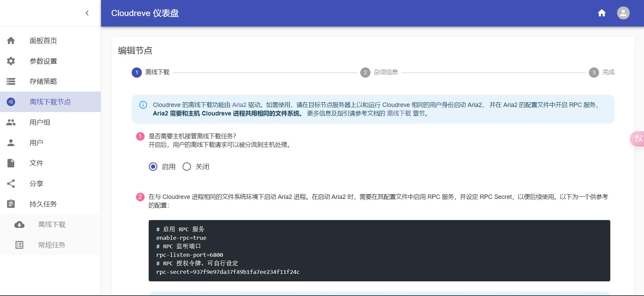Open 存储策略 menu item
Screen dimensions: 644x296
[50, 81]
